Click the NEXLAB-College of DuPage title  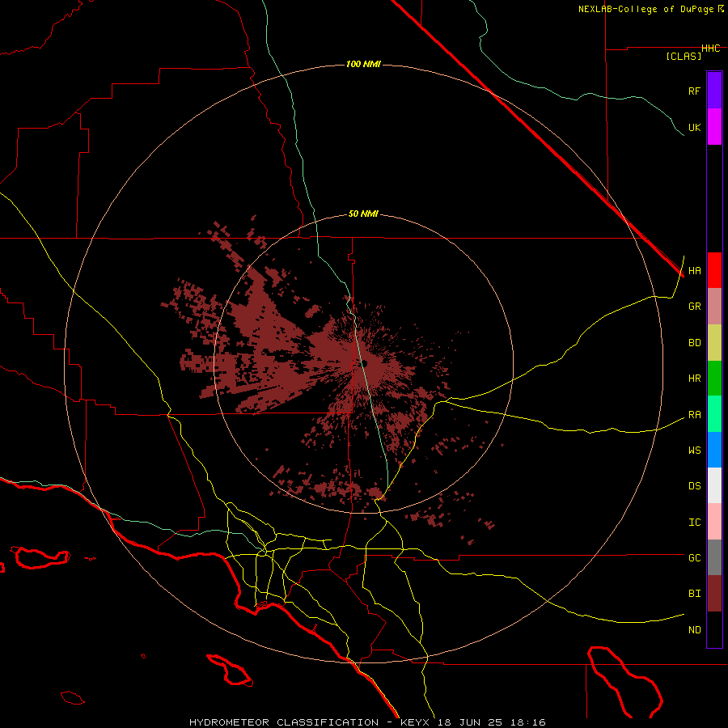[645, 9]
